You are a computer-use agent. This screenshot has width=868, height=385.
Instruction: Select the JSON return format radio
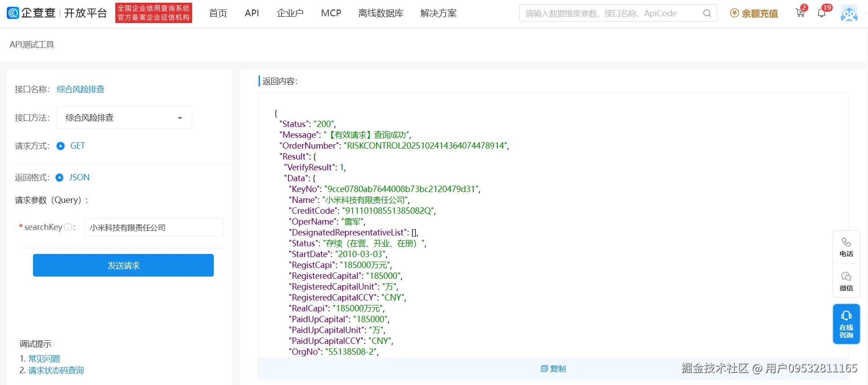59,178
